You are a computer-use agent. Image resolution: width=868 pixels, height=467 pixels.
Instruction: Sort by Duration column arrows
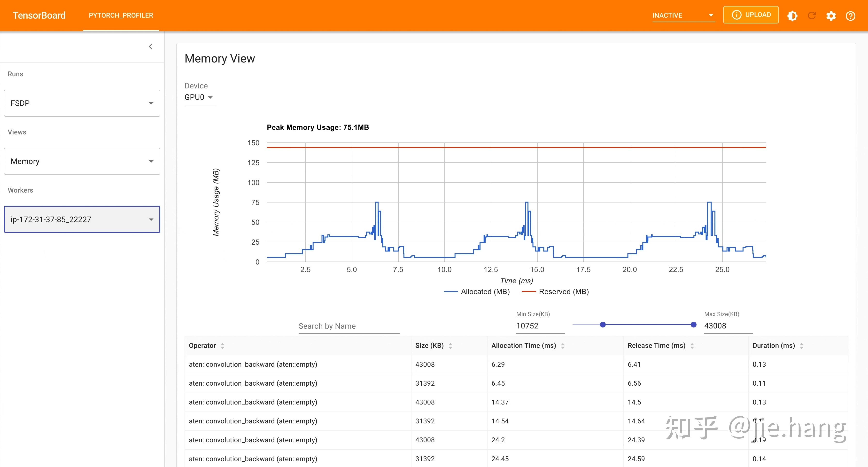point(802,346)
